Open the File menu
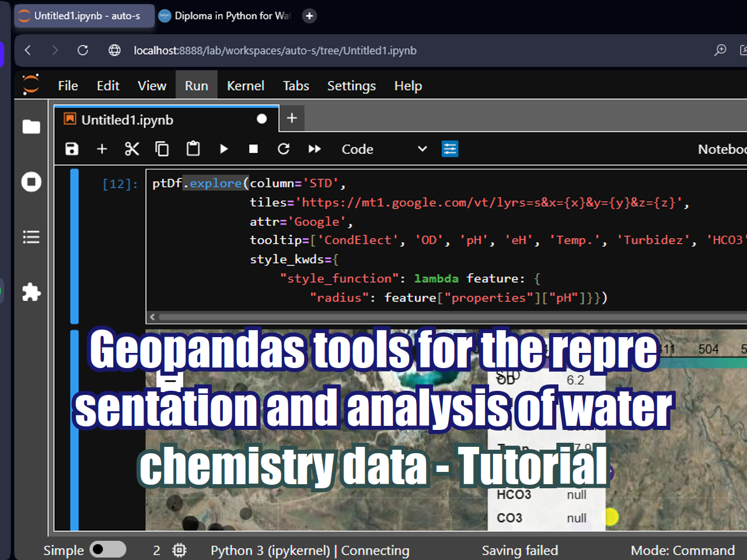Screen dimensions: 747x560 [68, 86]
